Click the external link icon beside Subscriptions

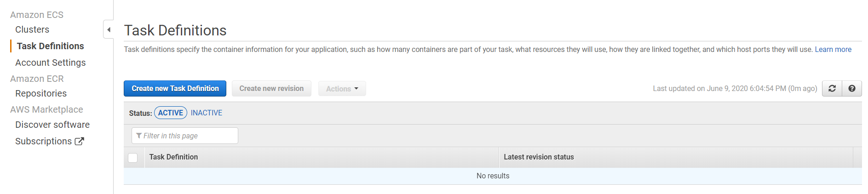[80, 141]
